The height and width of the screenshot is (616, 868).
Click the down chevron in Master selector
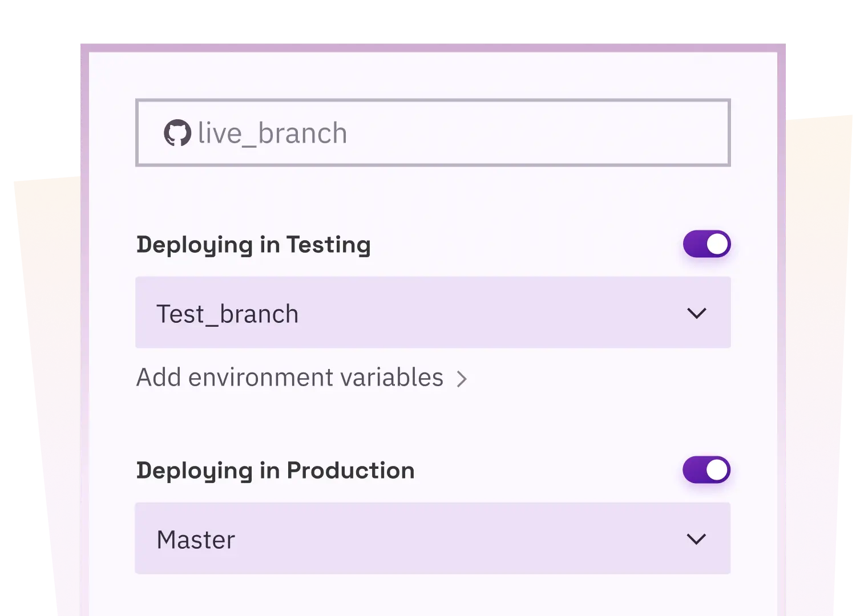[696, 539]
